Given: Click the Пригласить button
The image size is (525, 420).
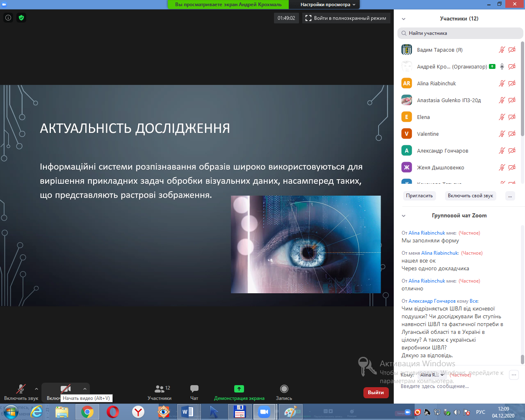Looking at the screenshot, I should [x=419, y=196].
